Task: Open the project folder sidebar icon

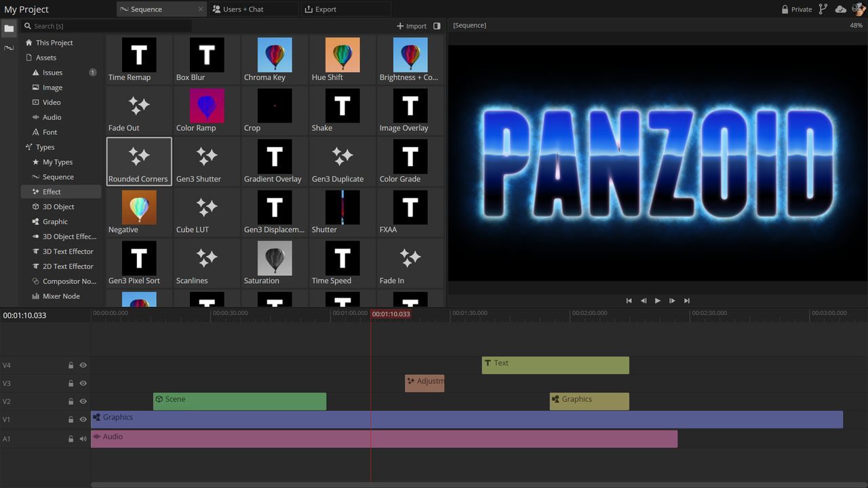Action: (9, 28)
